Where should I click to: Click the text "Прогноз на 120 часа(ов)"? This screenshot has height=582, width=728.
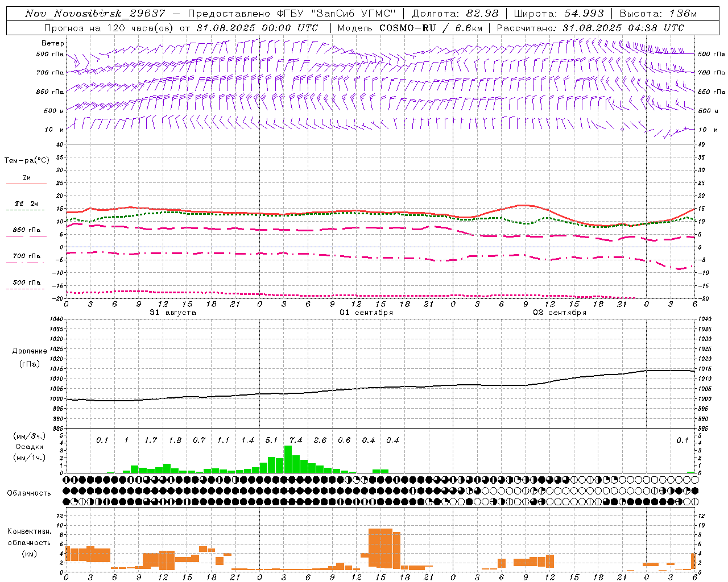click(x=110, y=28)
